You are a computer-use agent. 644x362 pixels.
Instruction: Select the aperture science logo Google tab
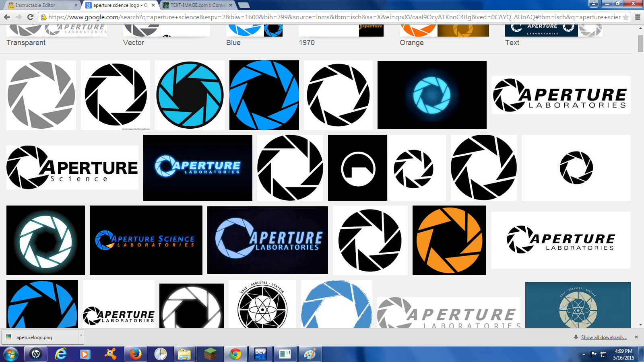pos(120,5)
